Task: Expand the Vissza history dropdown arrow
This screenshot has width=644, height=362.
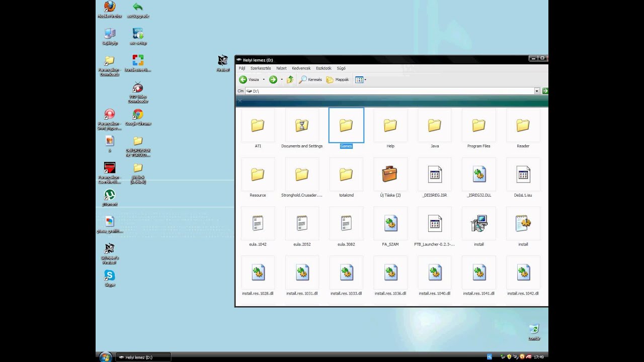Action: pyautogui.click(x=264, y=79)
